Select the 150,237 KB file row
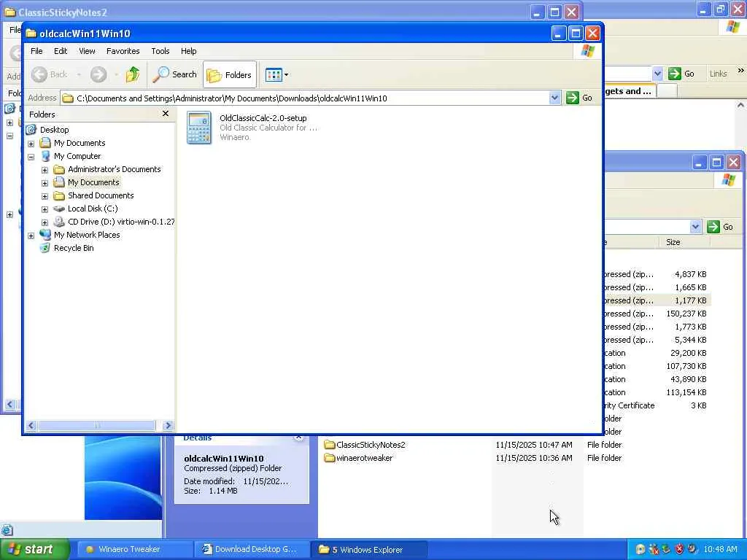The height and width of the screenshot is (560, 747). 657,314
